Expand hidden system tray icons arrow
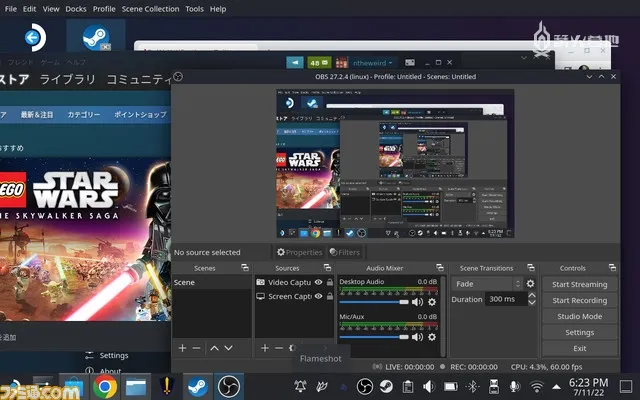This screenshot has width=640, height=400. coord(556,386)
